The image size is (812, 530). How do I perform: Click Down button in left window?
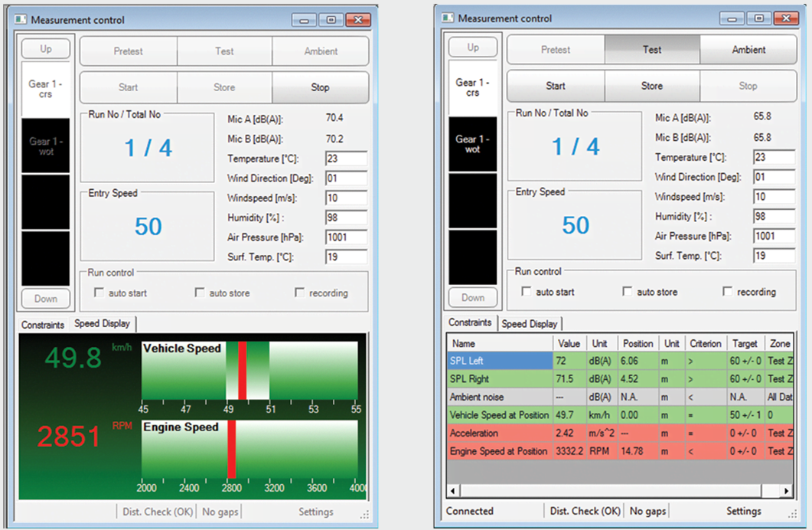click(46, 299)
